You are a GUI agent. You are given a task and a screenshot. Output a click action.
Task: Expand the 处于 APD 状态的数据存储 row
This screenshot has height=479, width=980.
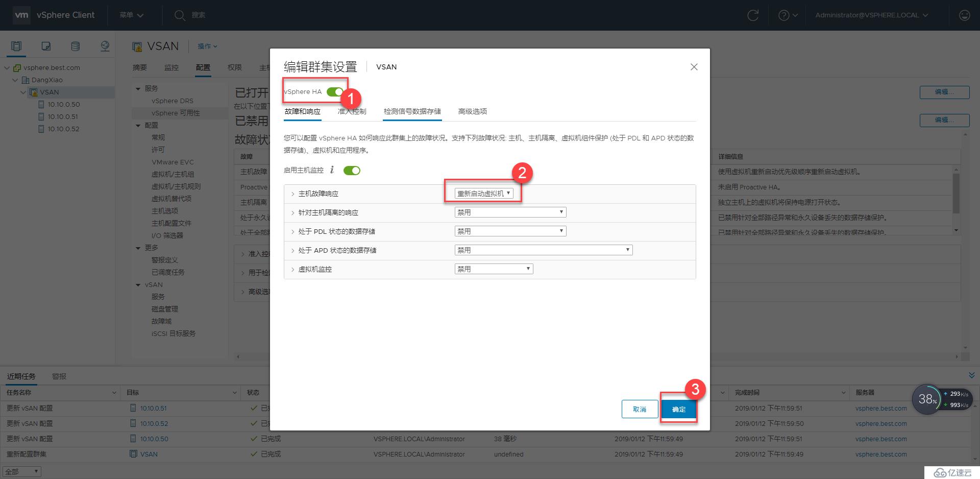click(292, 251)
